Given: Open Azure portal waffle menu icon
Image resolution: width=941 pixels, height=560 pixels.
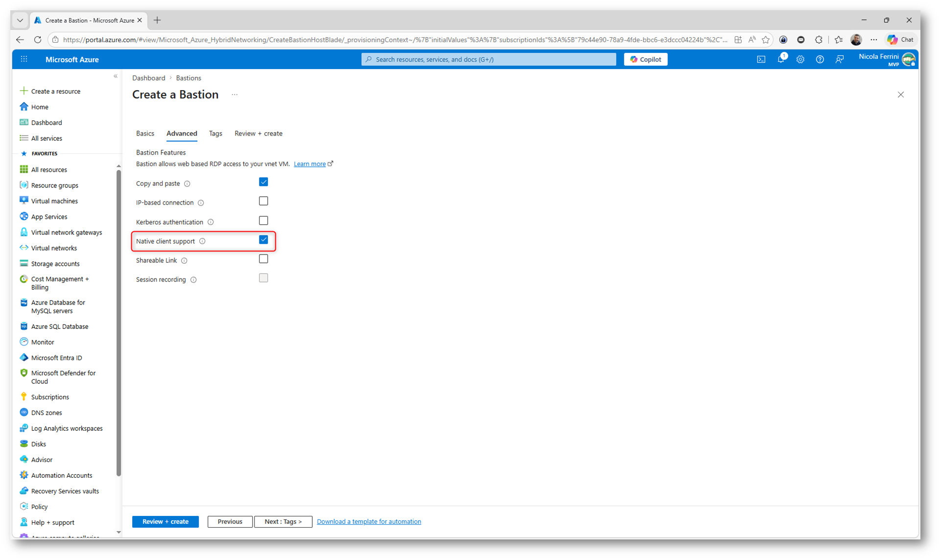Looking at the screenshot, I should coord(24,59).
